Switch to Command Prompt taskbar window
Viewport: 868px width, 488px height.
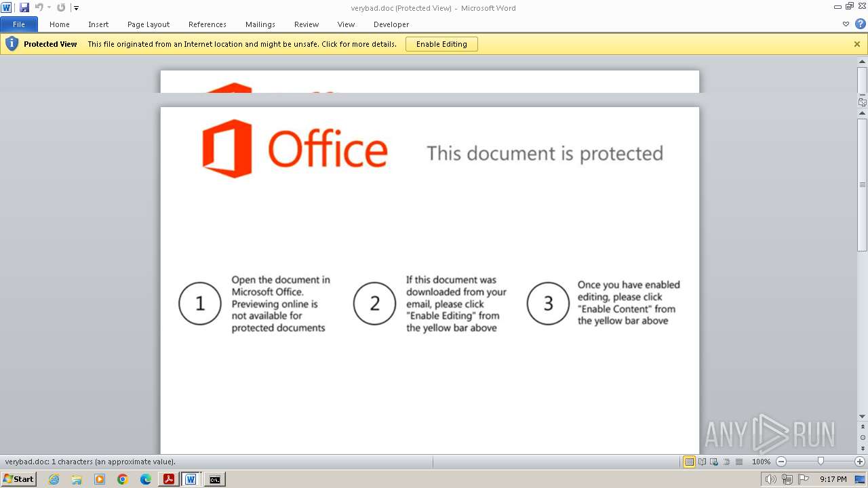(214, 479)
